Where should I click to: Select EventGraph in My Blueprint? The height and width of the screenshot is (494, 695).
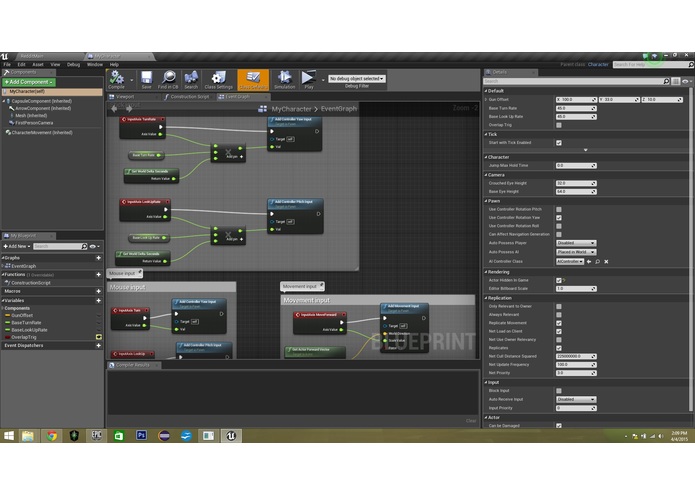click(23, 266)
